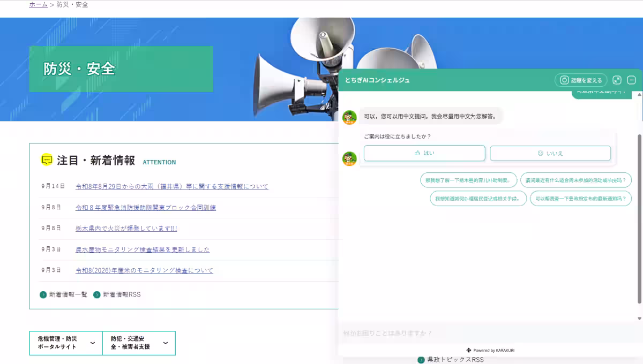Minimize the とちぎAIコンシェルジュ chat panel

click(x=631, y=80)
